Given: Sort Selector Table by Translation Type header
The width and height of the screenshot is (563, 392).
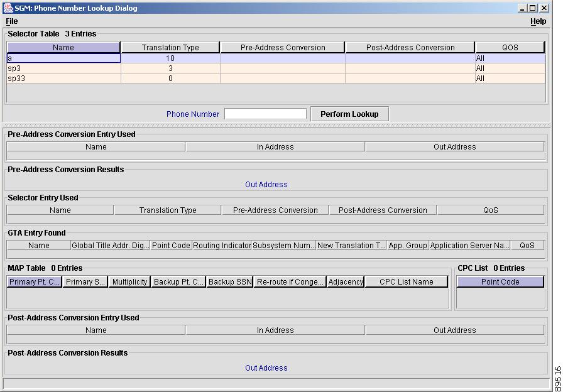Looking at the screenshot, I should click(x=170, y=47).
